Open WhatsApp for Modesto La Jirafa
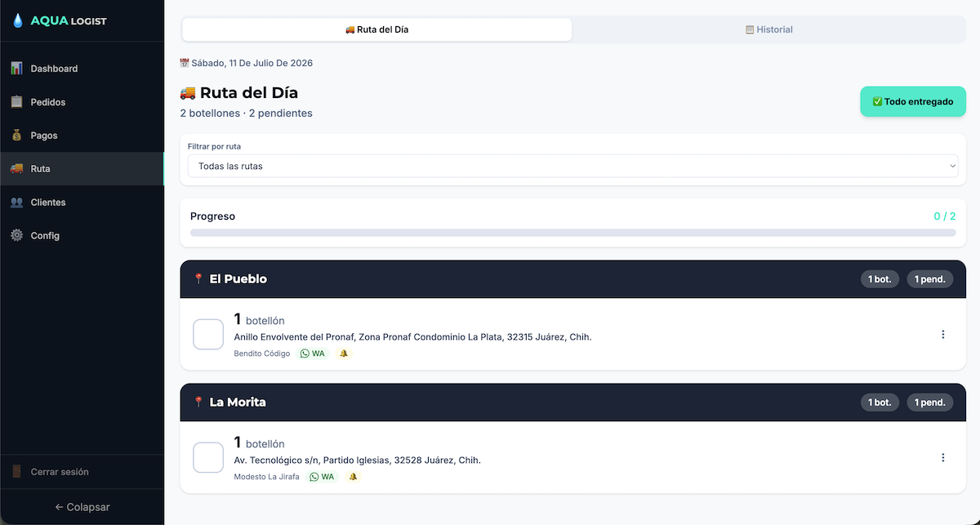 (x=323, y=477)
